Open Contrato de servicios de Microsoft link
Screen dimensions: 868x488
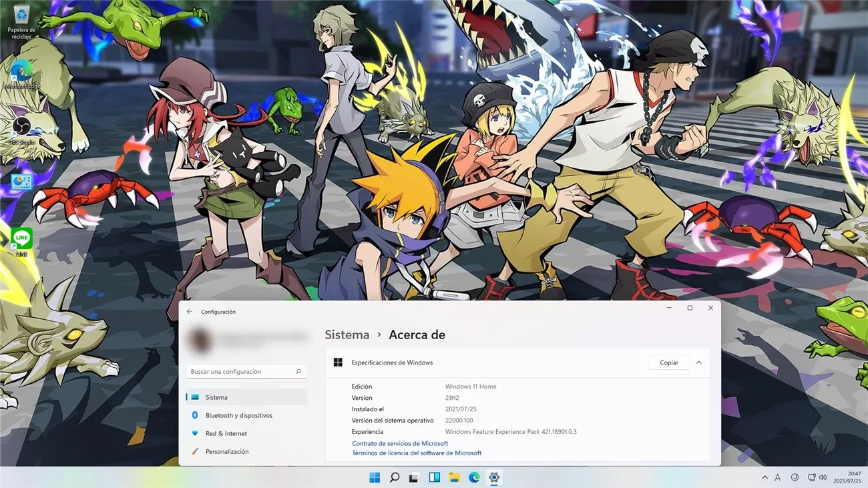pyautogui.click(x=400, y=443)
